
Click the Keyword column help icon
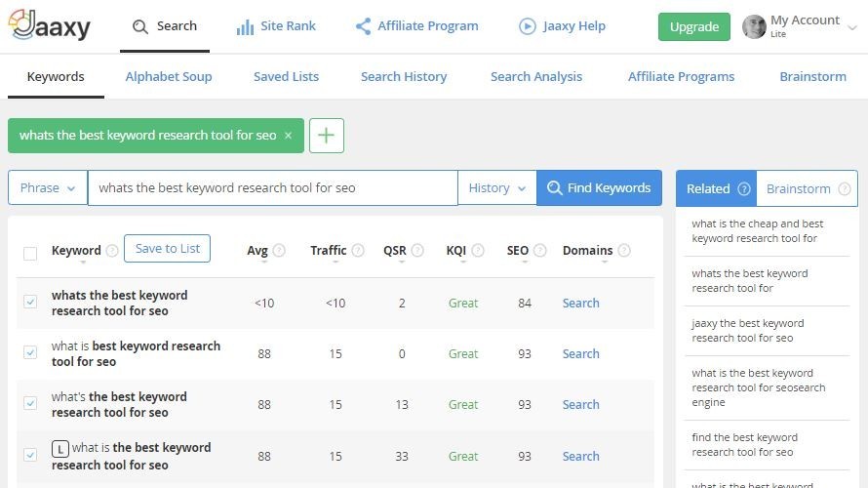click(112, 251)
